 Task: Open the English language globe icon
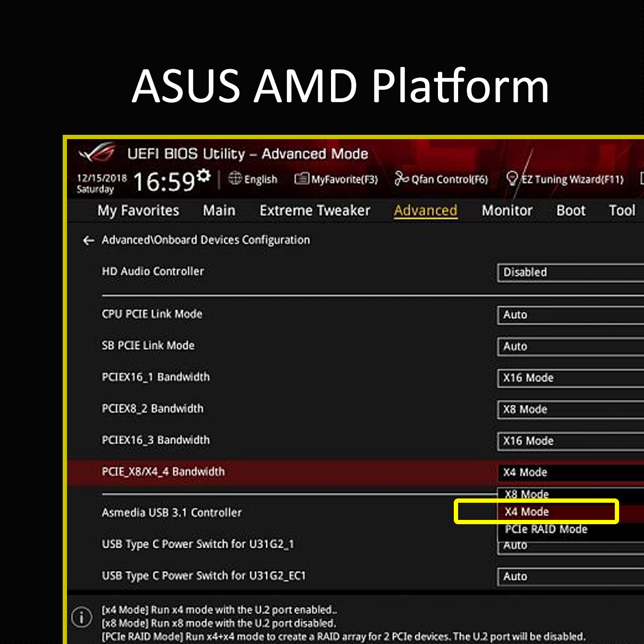click(x=235, y=178)
